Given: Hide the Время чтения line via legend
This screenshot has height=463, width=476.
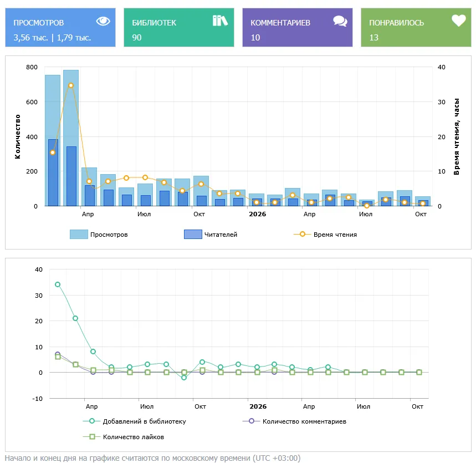Looking at the screenshot, I should pyautogui.click(x=325, y=234).
